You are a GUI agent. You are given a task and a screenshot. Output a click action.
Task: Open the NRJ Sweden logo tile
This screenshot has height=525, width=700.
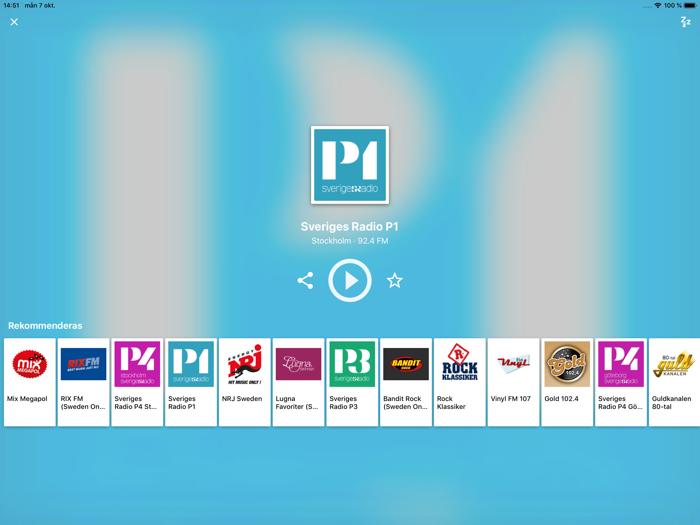pyautogui.click(x=245, y=364)
